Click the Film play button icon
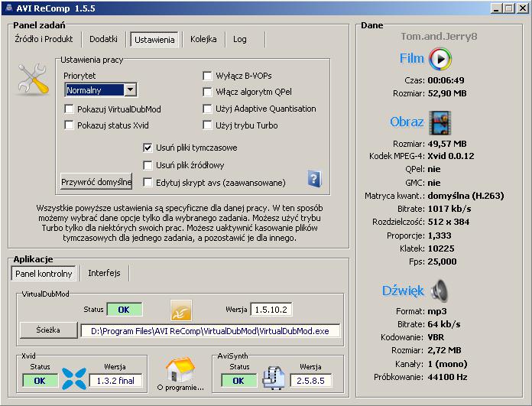The image size is (532, 406). tap(440, 59)
